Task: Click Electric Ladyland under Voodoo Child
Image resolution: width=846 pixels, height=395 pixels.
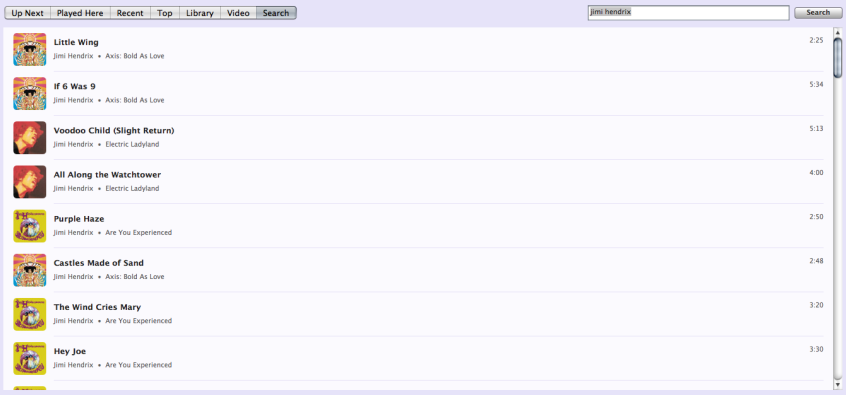Action: [x=132, y=145]
